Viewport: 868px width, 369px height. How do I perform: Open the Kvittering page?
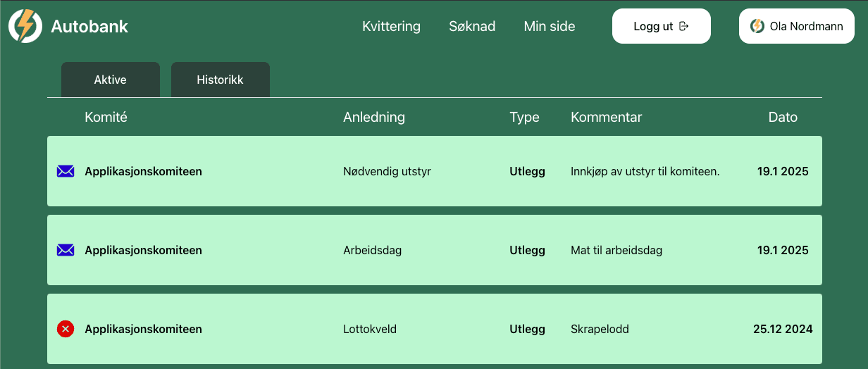[391, 27]
